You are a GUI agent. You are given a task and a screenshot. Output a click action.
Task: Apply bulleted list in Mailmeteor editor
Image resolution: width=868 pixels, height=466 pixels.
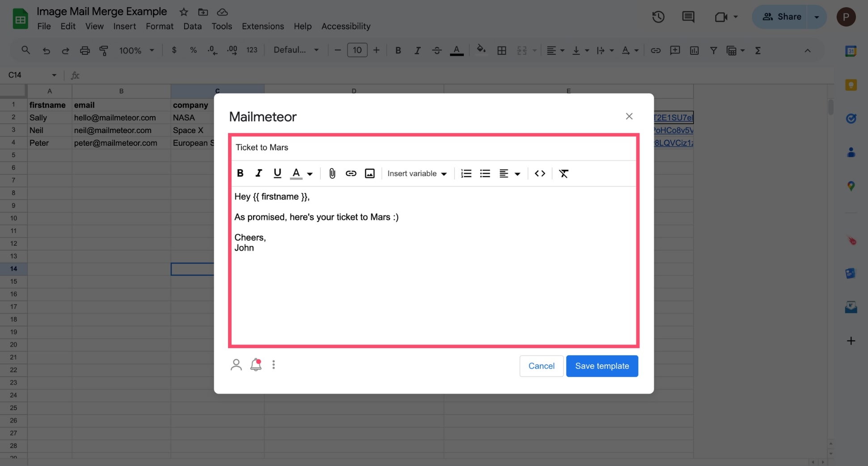485,173
